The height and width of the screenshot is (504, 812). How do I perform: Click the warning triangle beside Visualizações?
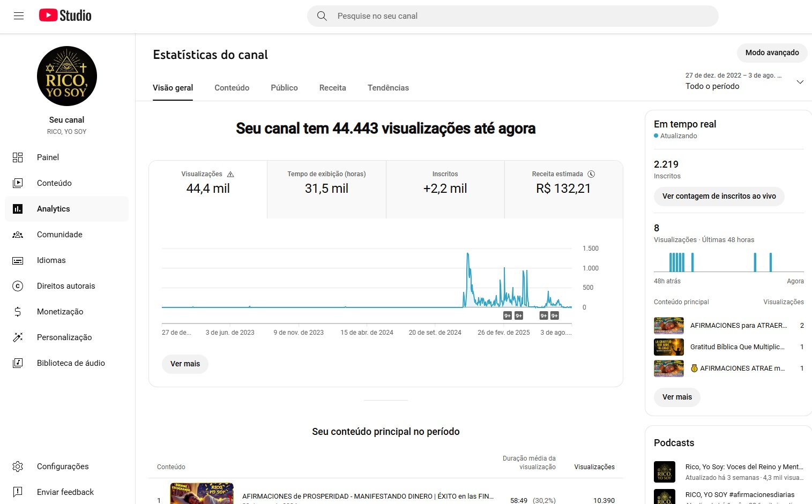(230, 174)
